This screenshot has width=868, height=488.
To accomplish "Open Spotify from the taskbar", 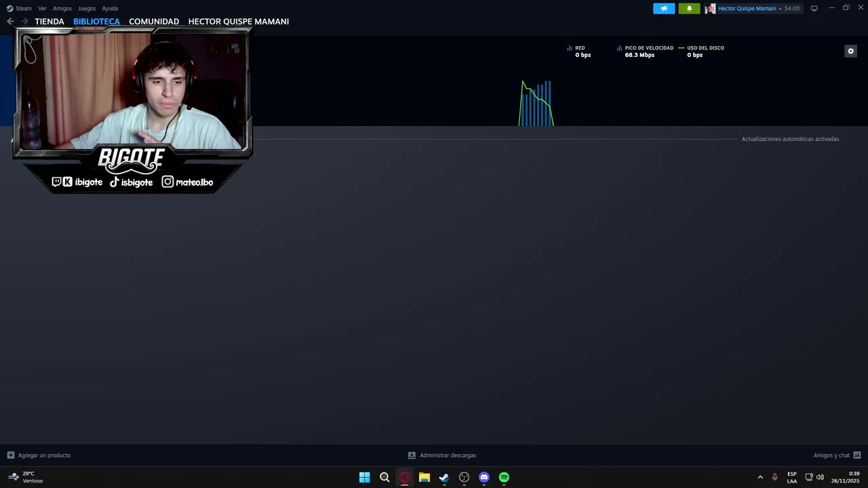I will tap(504, 477).
